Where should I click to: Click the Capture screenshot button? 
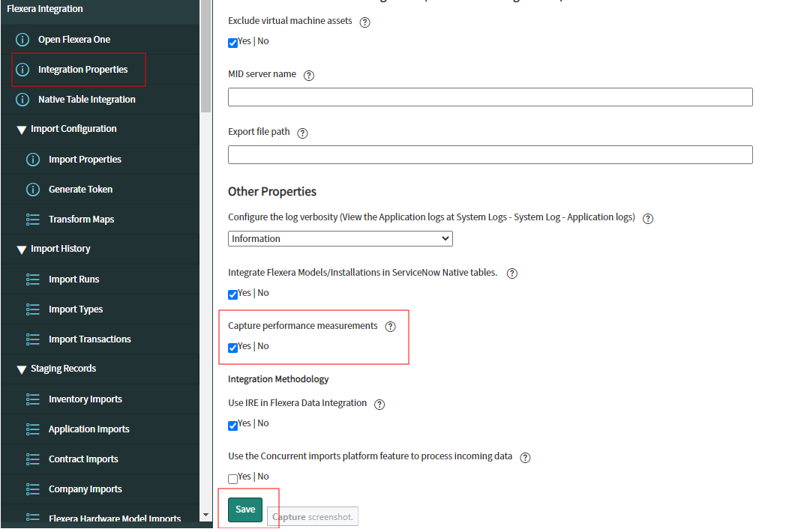pos(312,516)
